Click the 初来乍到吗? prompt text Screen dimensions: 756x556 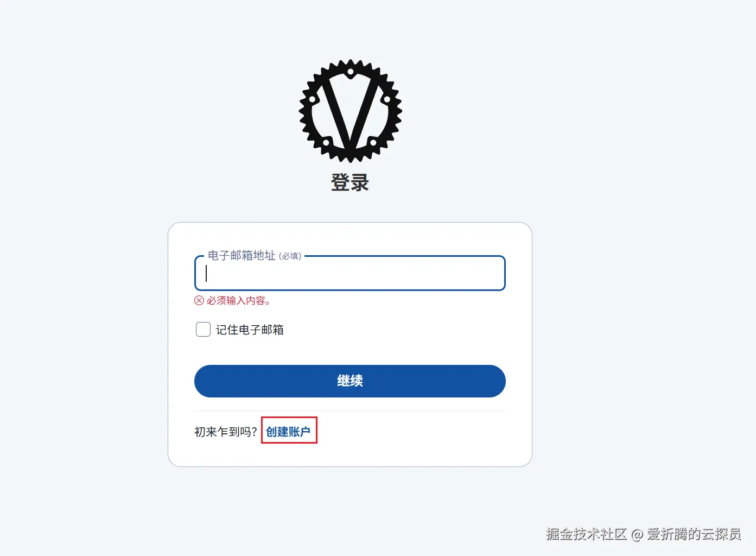226,432
